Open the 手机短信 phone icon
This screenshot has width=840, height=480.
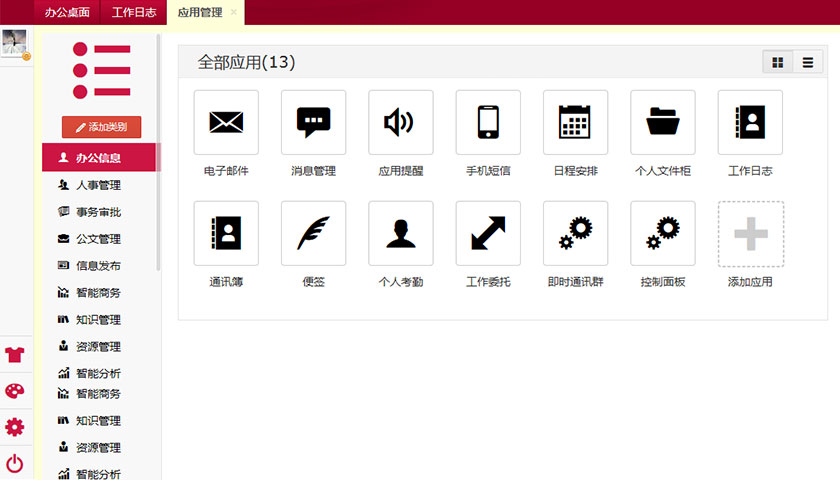click(488, 122)
